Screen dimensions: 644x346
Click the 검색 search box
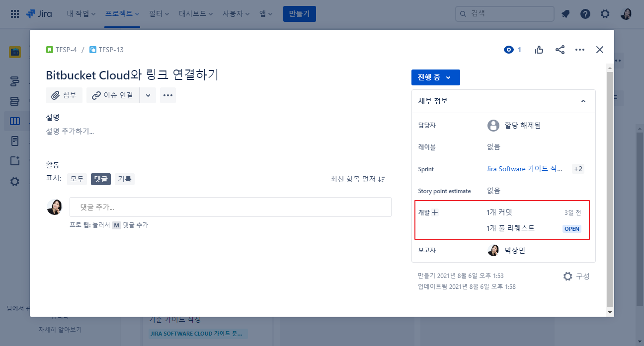click(x=505, y=14)
